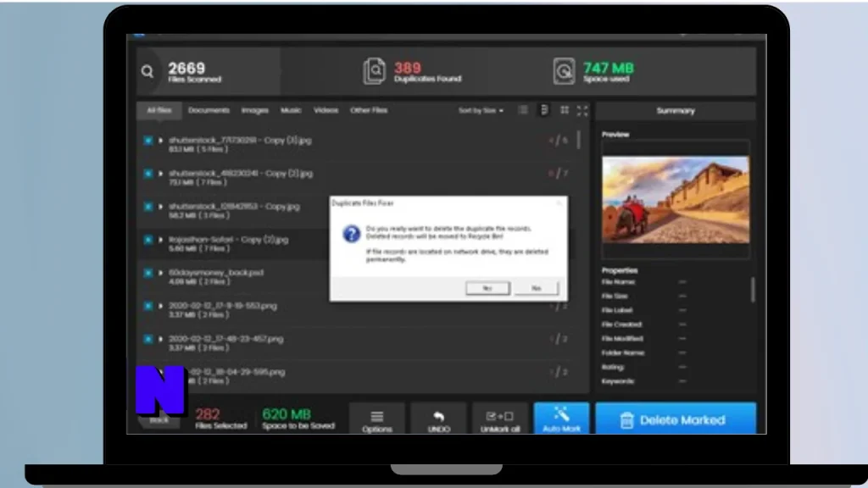Click the 2669 Files Scanned count
The image size is (868, 488).
point(186,68)
